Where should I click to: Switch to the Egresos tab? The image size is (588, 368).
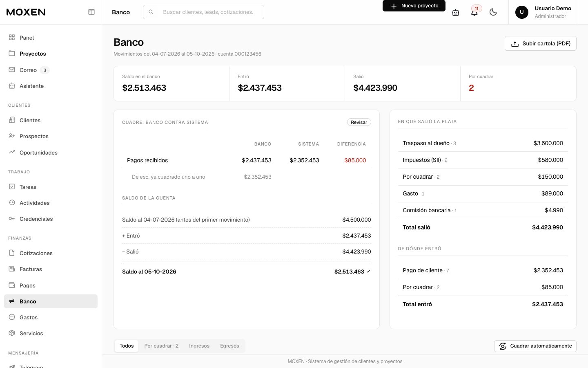[229, 346]
